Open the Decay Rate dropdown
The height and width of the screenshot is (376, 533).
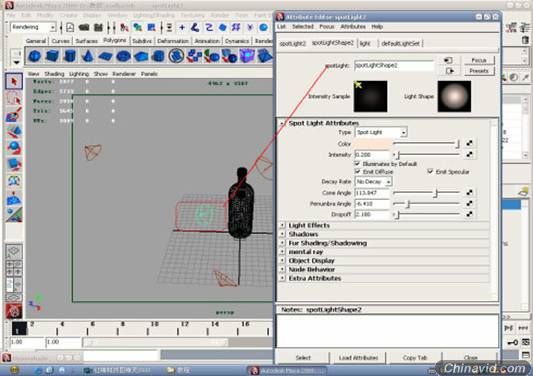pos(373,182)
